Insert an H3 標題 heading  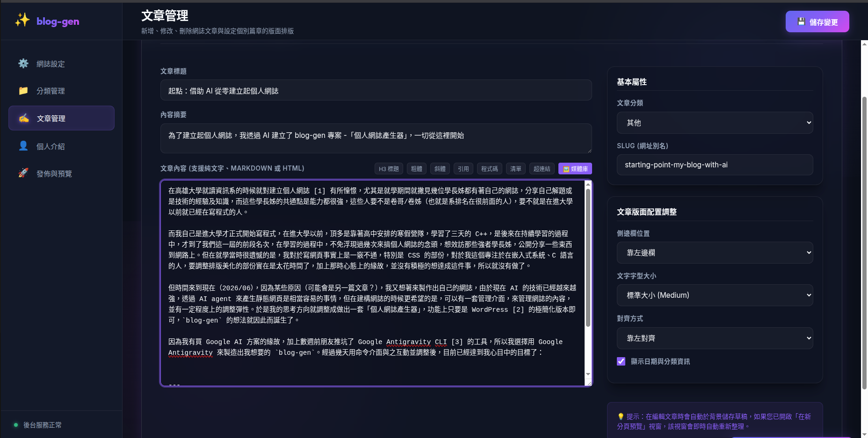tap(389, 169)
